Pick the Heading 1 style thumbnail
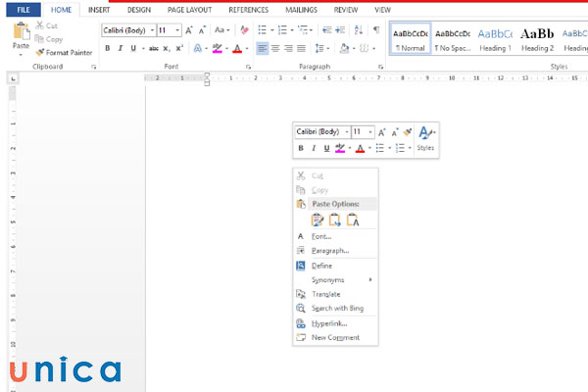 (495, 38)
